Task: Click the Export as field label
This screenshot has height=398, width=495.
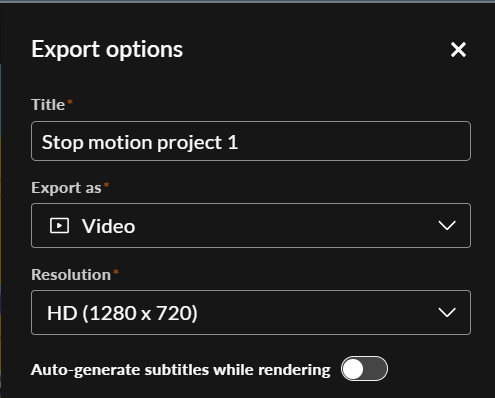Action: 66,188
